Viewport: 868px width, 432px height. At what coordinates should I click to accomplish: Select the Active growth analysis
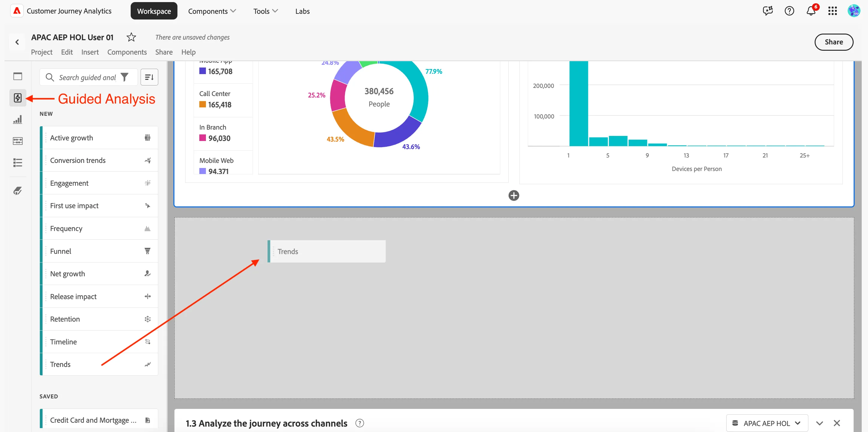[x=99, y=138]
